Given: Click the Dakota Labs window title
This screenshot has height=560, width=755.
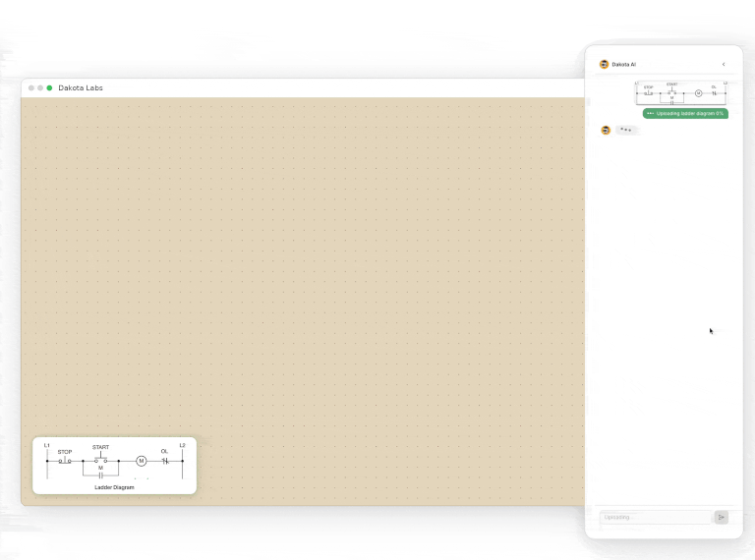Looking at the screenshot, I should pos(81,88).
